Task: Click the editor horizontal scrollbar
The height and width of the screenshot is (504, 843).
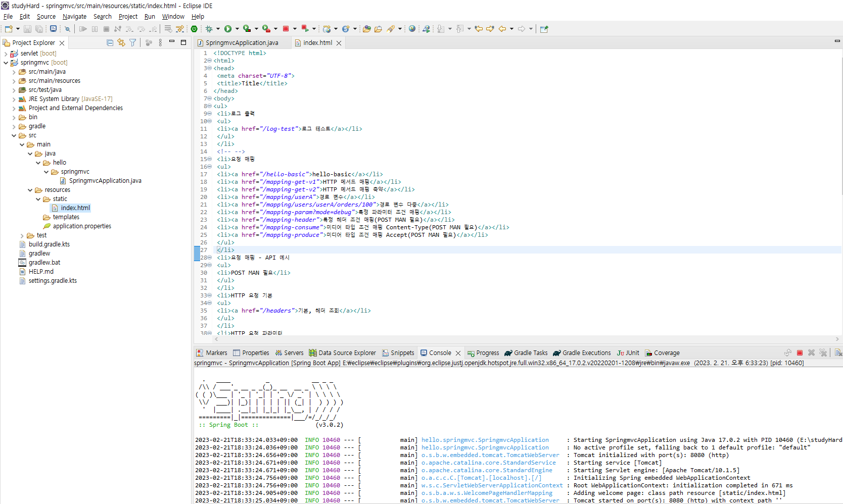Action: (526, 339)
